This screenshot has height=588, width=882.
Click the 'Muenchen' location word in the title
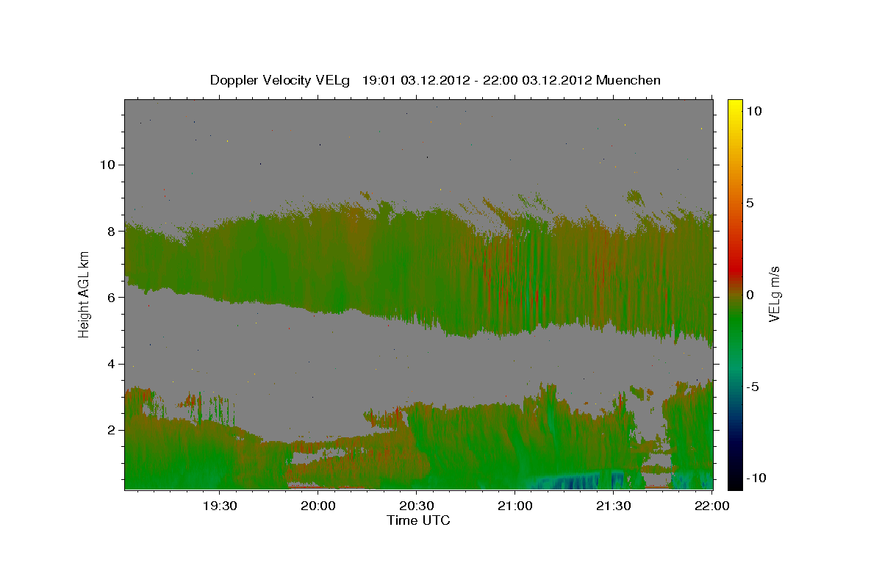tap(628, 80)
